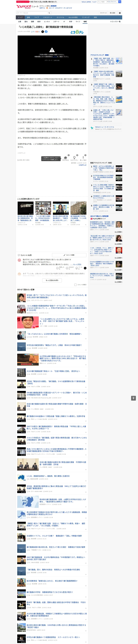Screen dimensions: 138x644
Task: Click the top-right web search magnifier button
Action: pyautogui.click(x=120, y=2)
